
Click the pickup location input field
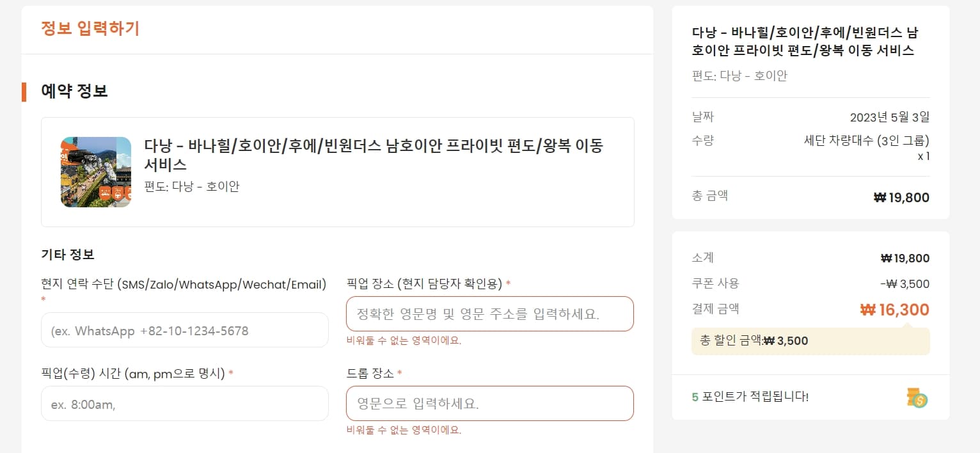click(489, 314)
